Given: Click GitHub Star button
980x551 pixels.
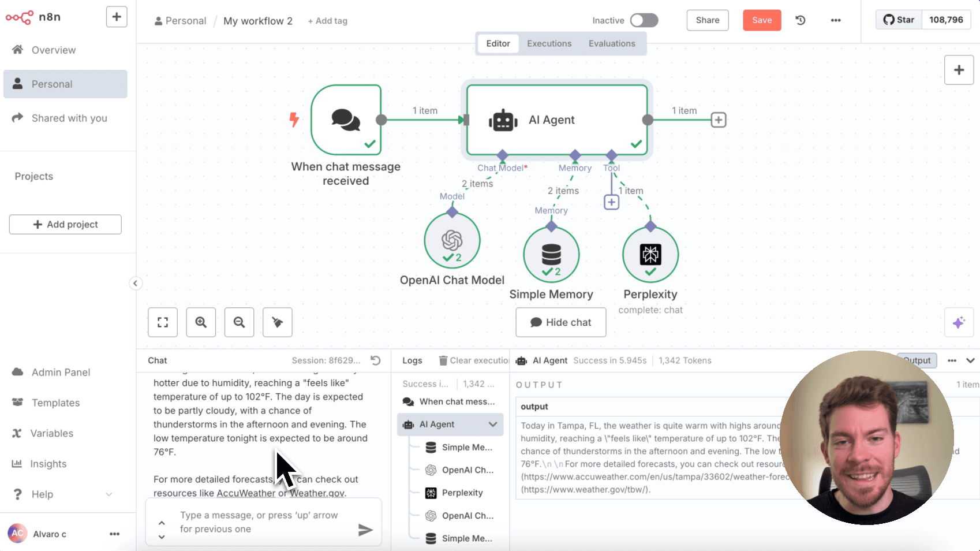Looking at the screenshot, I should pos(899,20).
